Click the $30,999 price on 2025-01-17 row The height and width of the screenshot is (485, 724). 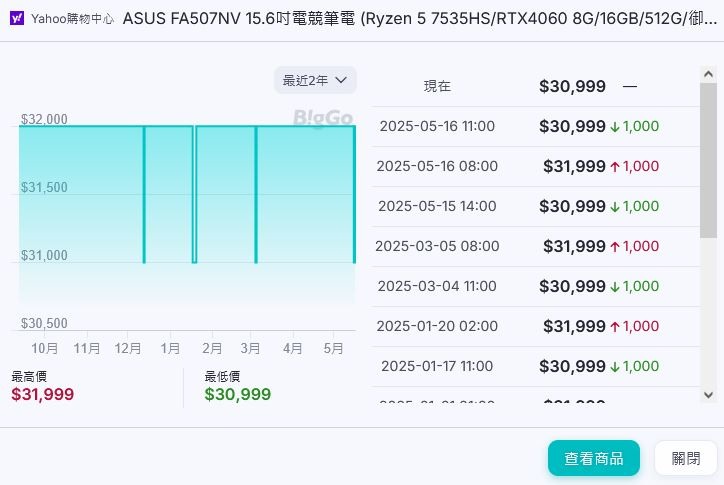(572, 366)
